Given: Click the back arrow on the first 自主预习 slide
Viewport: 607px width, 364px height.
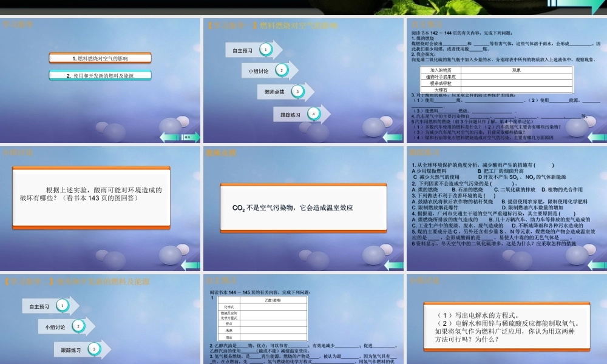Looking at the screenshot, I should pos(597,137).
